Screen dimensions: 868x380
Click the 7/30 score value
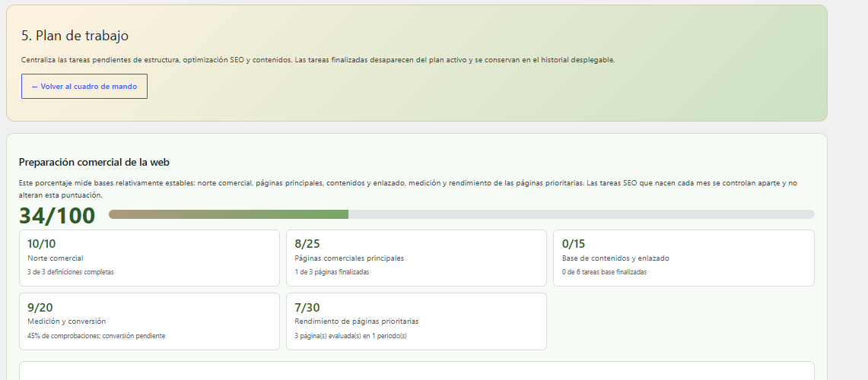[x=307, y=308]
